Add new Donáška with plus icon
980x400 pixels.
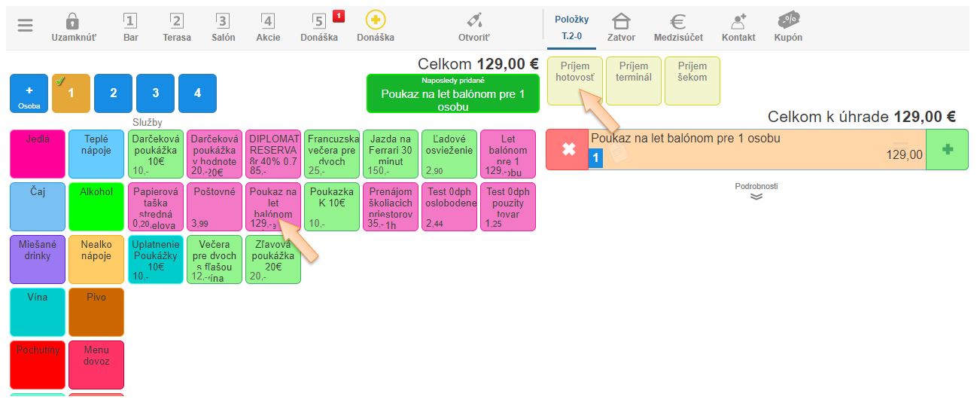[x=375, y=21]
